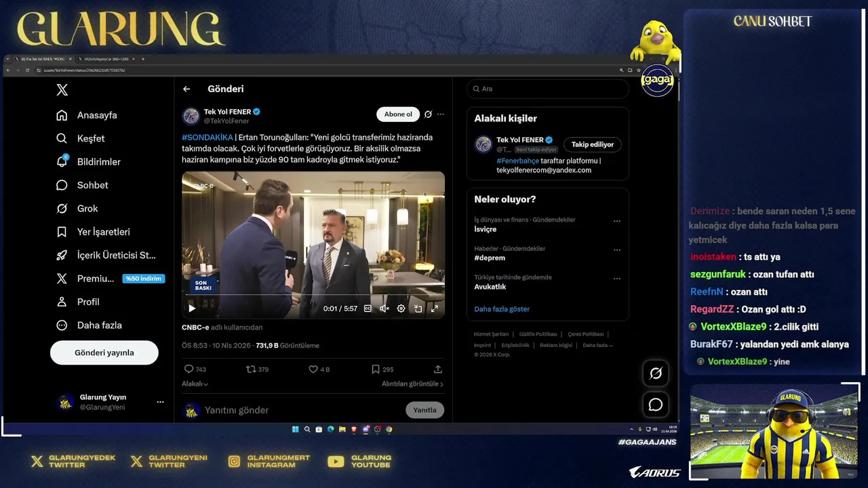Open Profil page

[x=78, y=302]
